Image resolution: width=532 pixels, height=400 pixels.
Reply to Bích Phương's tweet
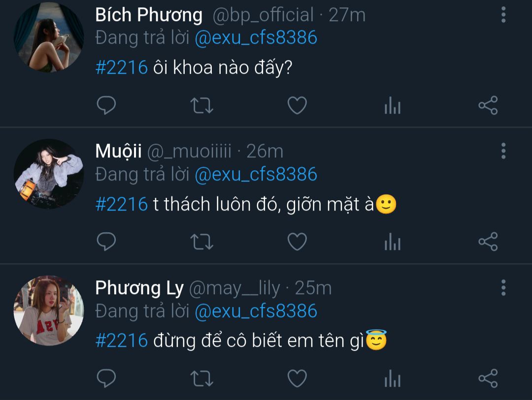coord(106,105)
